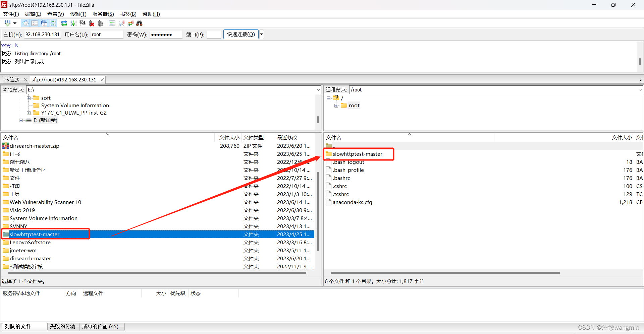Open the 传输(T) menu
This screenshot has height=334, width=644.
pos(78,14)
